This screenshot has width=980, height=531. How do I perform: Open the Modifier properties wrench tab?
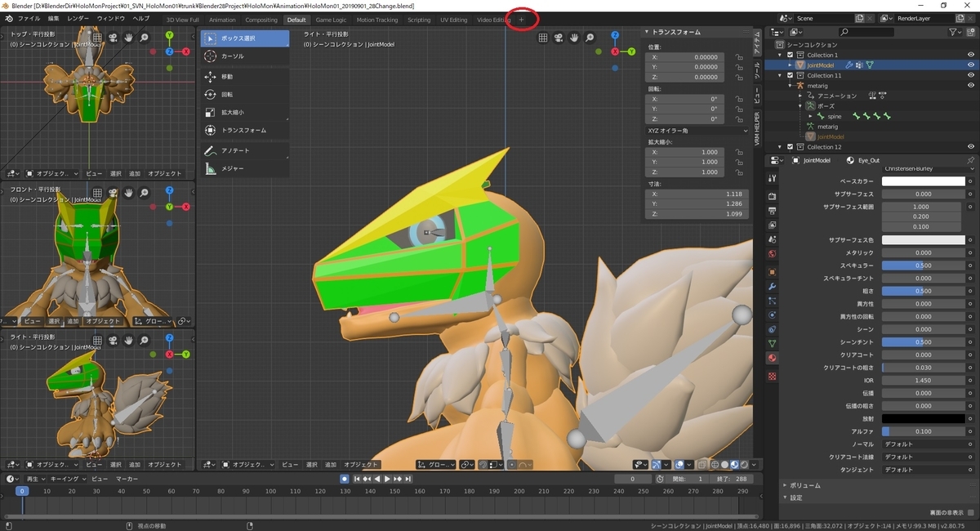click(x=772, y=287)
